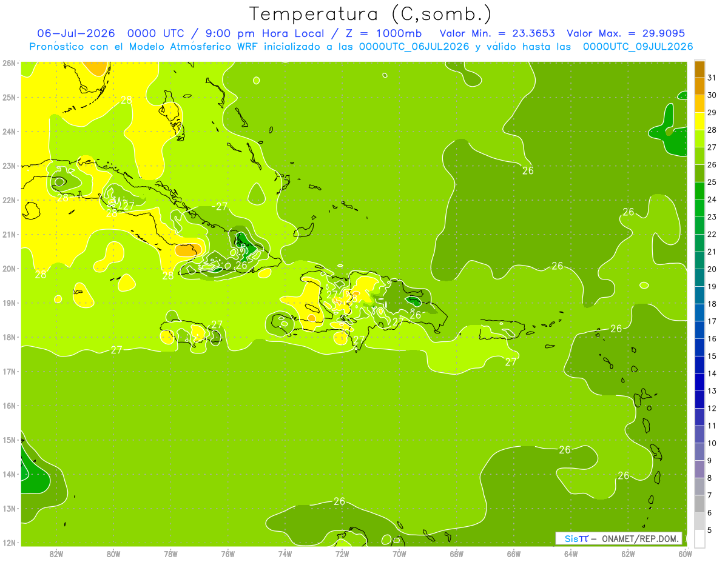Click "Valor Max. = 29.9095" value
This screenshot has width=728, height=562.
click(625, 33)
